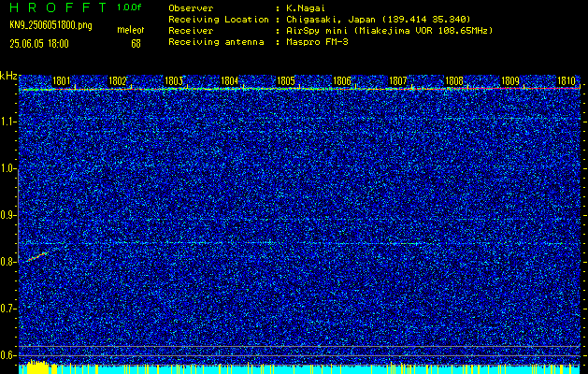Click the 1.0 kHz axis label
The width and height of the screenshot is (588, 374).
(8, 168)
